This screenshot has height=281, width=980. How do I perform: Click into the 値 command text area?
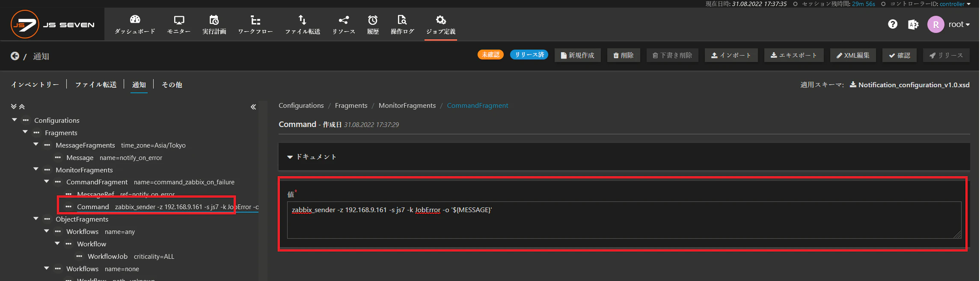(x=624, y=220)
